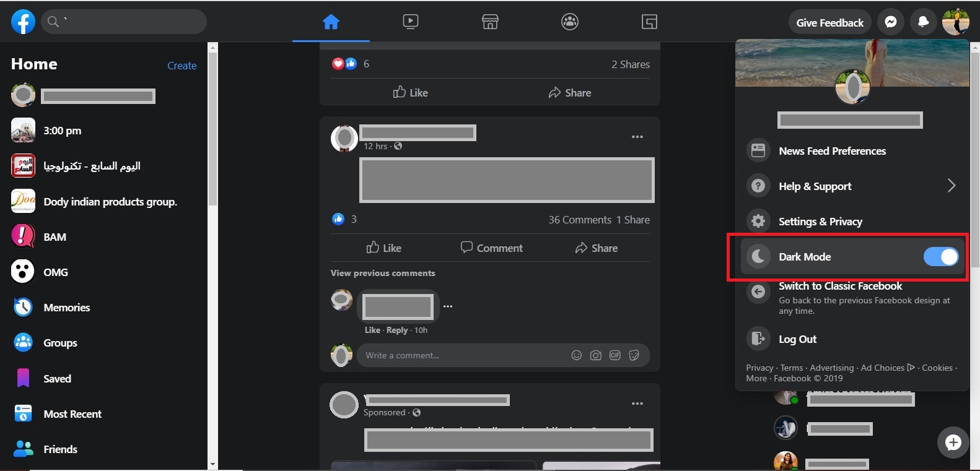
Task: Click left sidebar scrollbar up arrow
Action: 212,47
